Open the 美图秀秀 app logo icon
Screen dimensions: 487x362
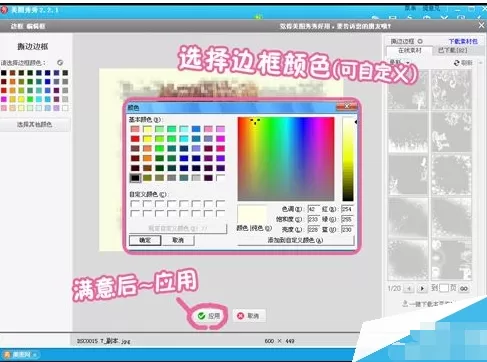4,10
